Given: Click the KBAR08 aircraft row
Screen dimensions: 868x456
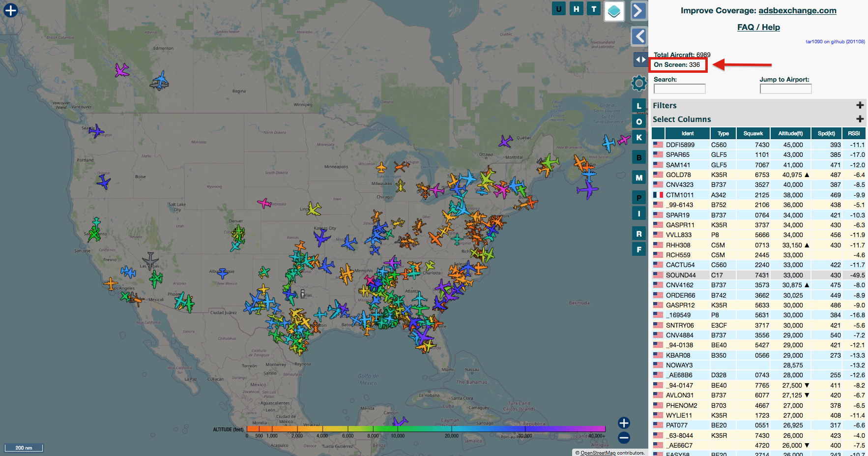Looking at the screenshot, I should [758, 356].
